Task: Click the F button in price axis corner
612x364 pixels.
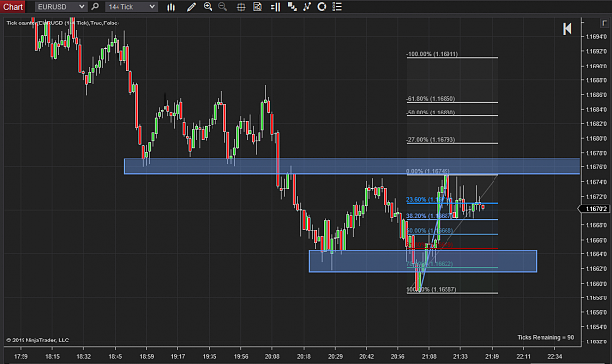Action: pyautogui.click(x=604, y=23)
